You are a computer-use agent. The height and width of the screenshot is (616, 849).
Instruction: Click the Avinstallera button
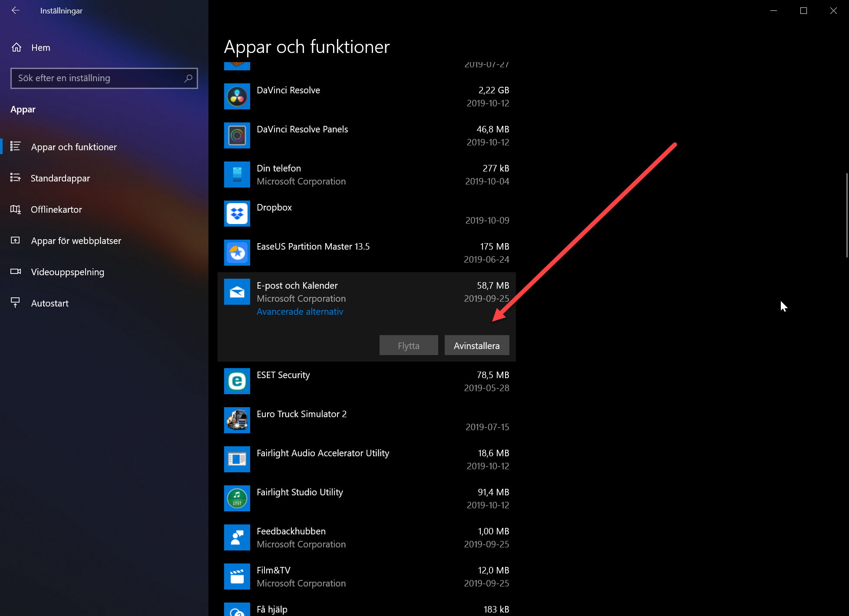point(477,345)
